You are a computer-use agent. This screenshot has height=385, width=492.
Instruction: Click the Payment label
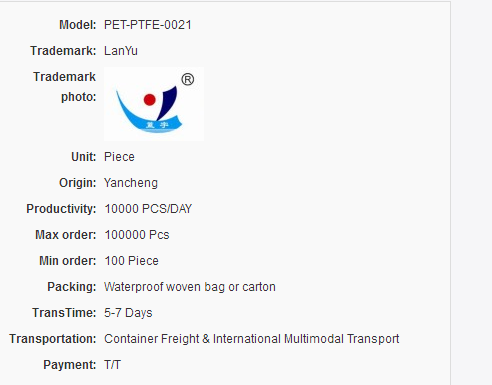70,365
